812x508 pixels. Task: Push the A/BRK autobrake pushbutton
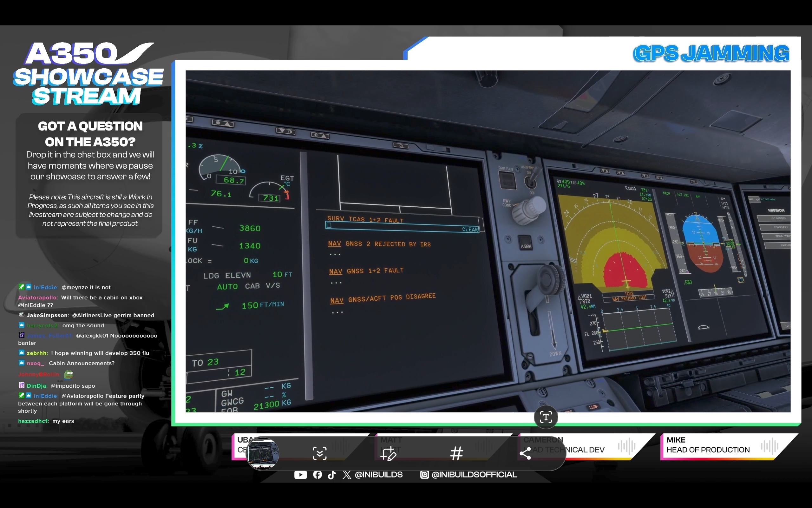point(526,243)
